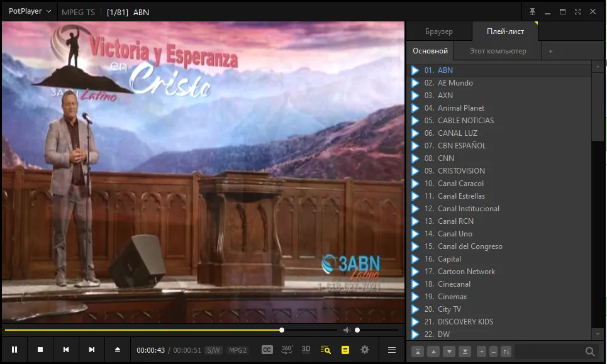
Task: Click the playlist search magnifier
Action: coord(590,351)
